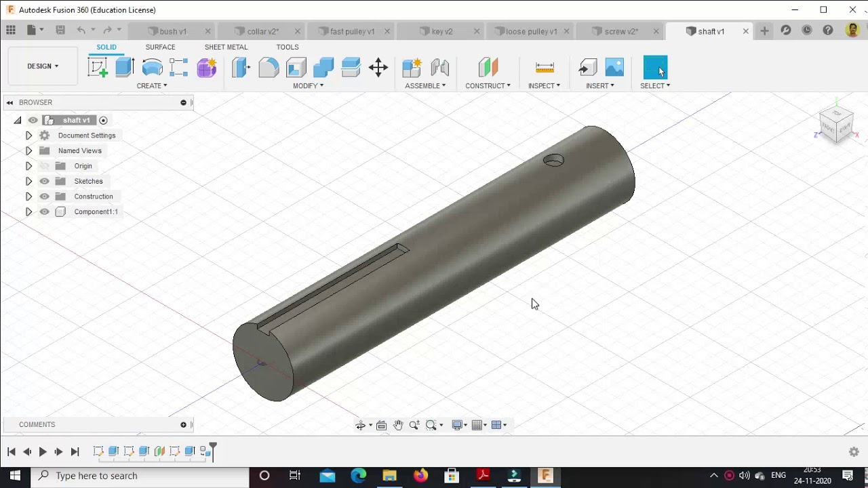Open the CONSTRUCT dropdown menu
Screen dimensions: 868x488
pyautogui.click(x=488, y=86)
